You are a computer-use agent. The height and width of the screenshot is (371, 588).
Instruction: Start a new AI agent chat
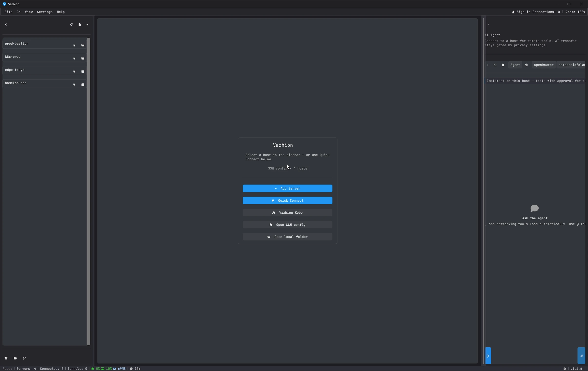pos(488,65)
